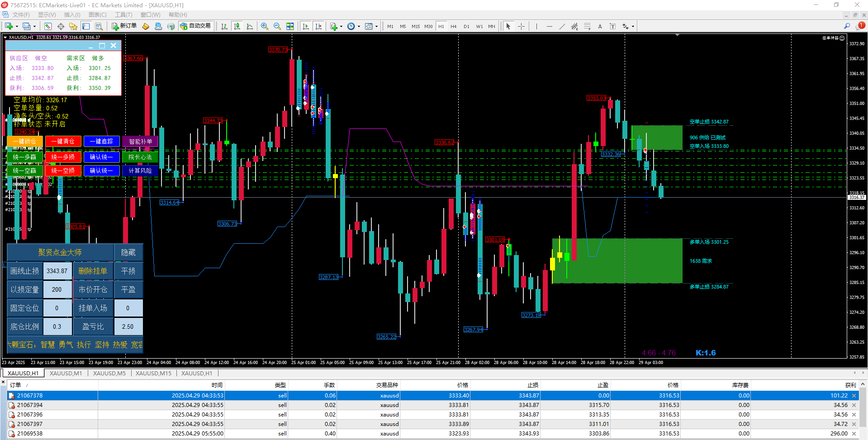Click the 一键锁仓 orange button

[x=25, y=142]
